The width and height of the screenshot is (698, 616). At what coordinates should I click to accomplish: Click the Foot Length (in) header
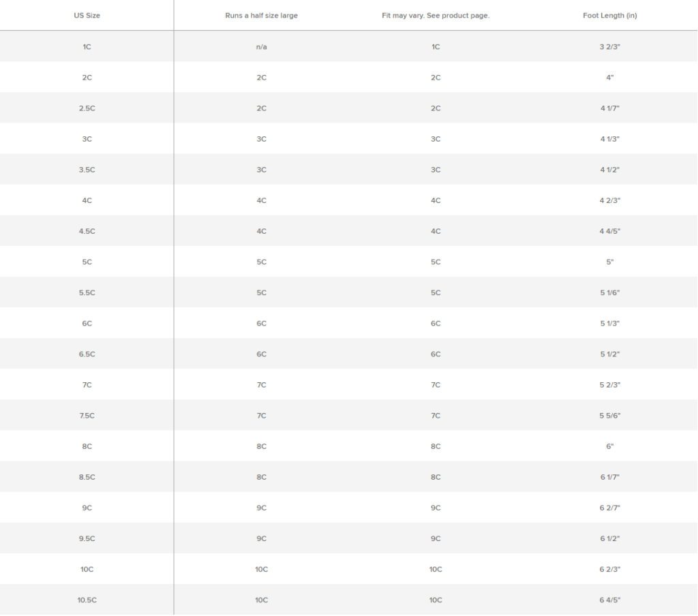tap(610, 16)
